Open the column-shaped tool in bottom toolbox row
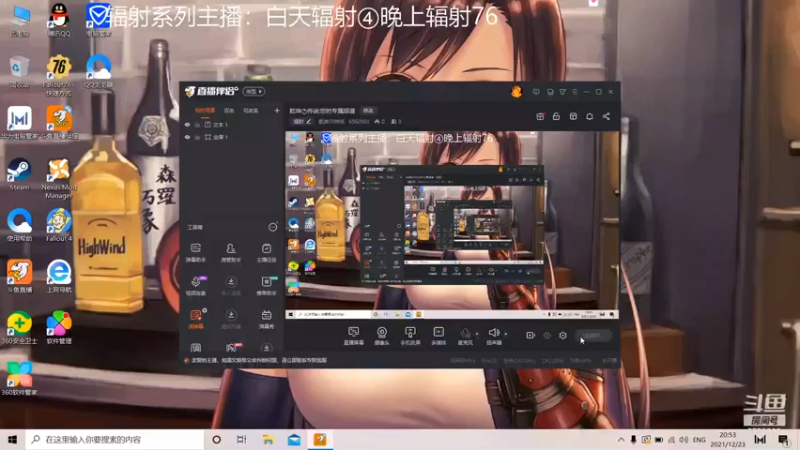This screenshot has height=450, width=800. click(x=195, y=348)
